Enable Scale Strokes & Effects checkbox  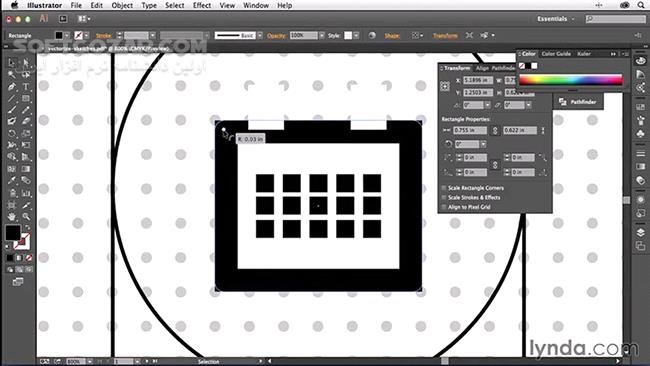[444, 198]
